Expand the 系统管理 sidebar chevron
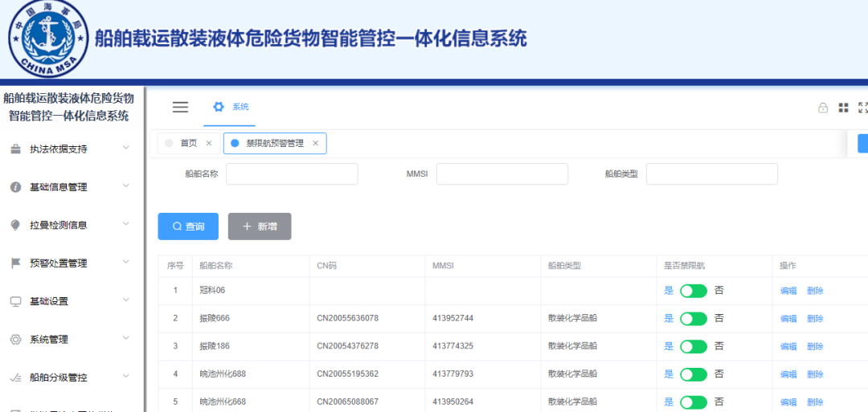868x412 pixels. [x=125, y=338]
